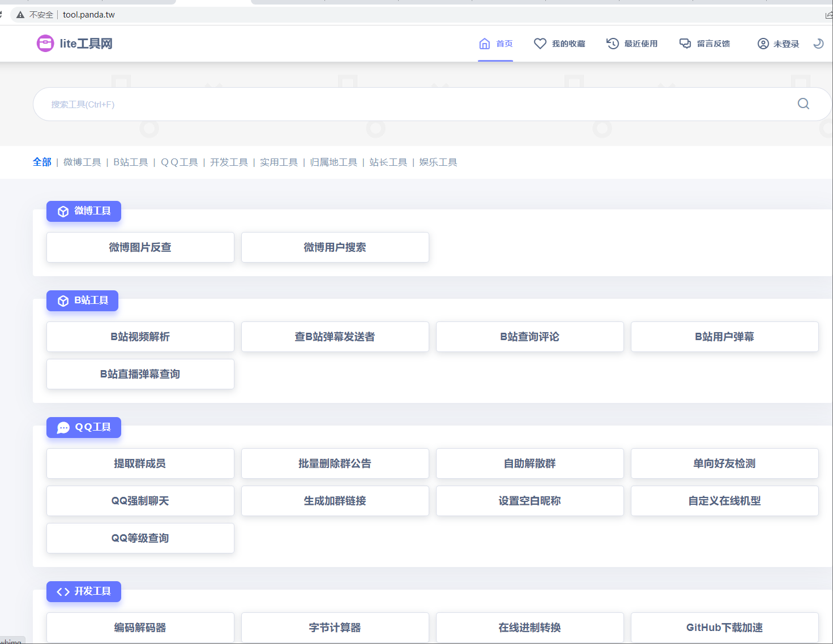833x644 pixels.
Task: Open the 首页 nav tab
Action: [495, 44]
